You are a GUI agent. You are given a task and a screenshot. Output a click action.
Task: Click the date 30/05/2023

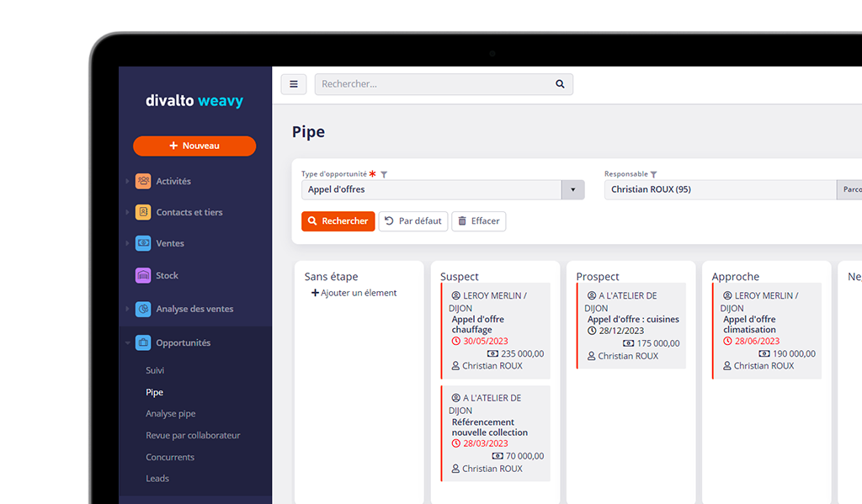[x=486, y=342]
